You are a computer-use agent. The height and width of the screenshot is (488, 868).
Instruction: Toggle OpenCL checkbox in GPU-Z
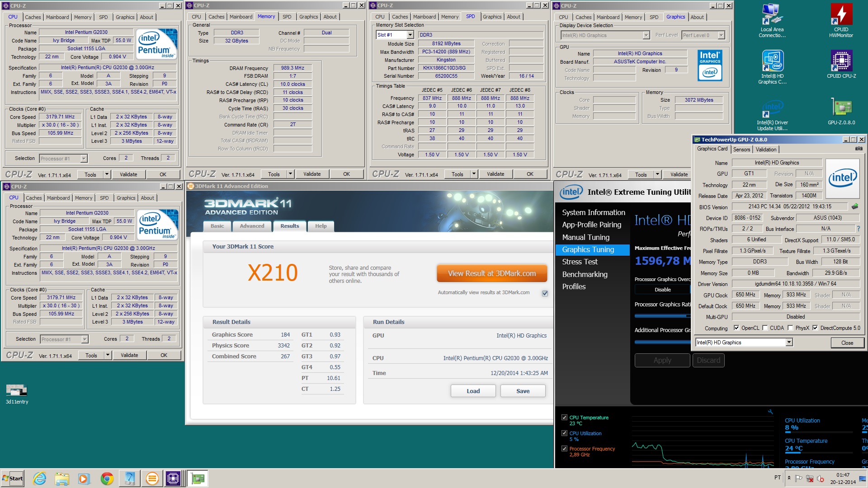click(x=736, y=328)
